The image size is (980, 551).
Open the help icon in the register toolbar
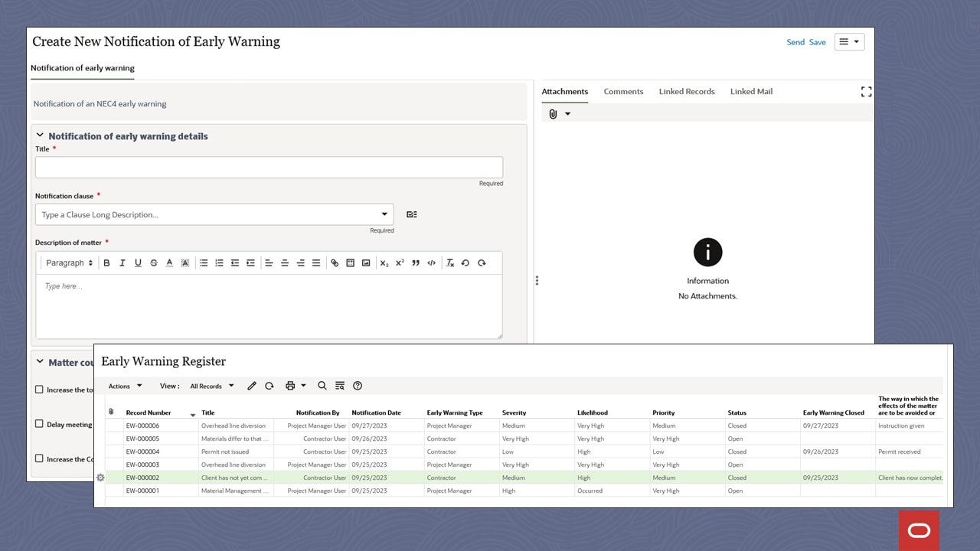coord(358,386)
